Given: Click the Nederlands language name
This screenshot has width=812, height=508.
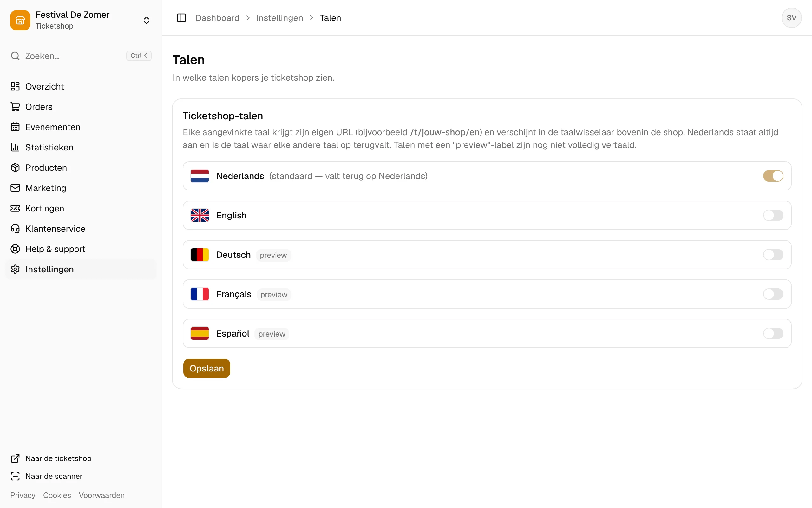Looking at the screenshot, I should point(240,176).
